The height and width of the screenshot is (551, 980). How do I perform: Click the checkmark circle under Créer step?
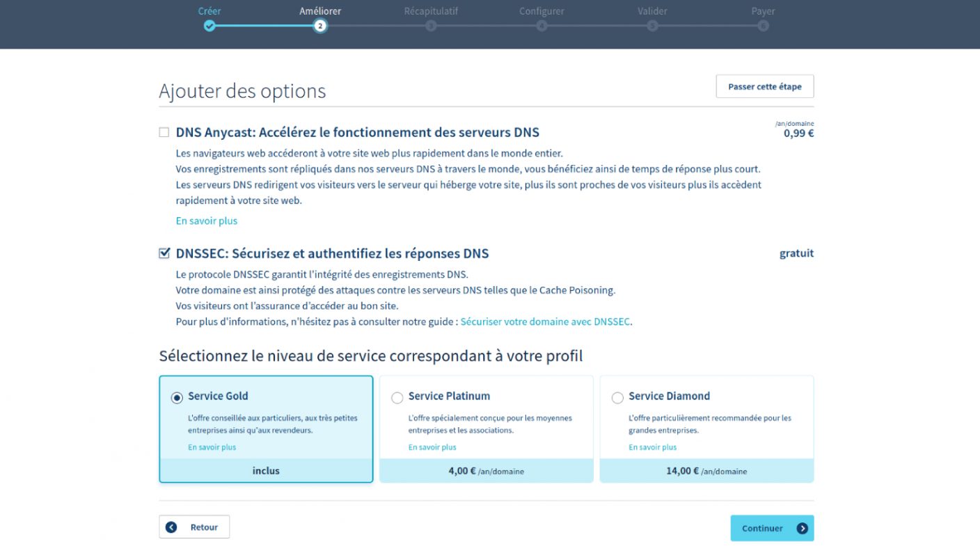coord(210,26)
